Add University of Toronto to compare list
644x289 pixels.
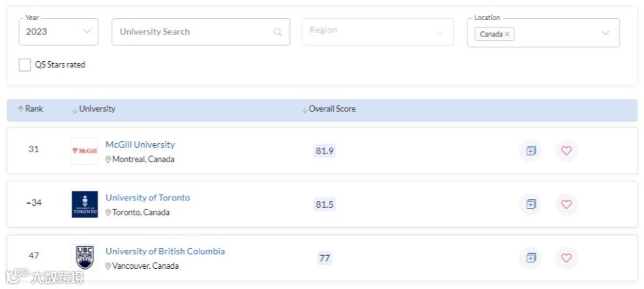pyautogui.click(x=530, y=204)
